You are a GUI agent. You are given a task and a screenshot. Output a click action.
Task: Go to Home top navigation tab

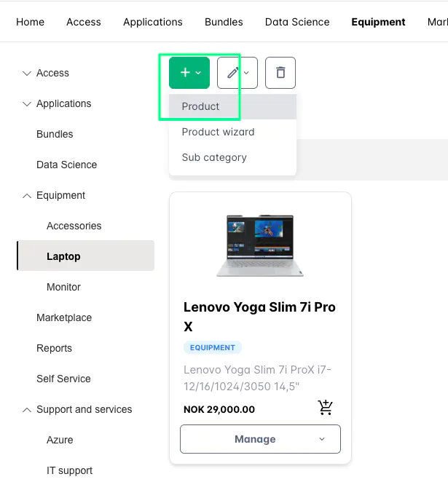[30, 22]
